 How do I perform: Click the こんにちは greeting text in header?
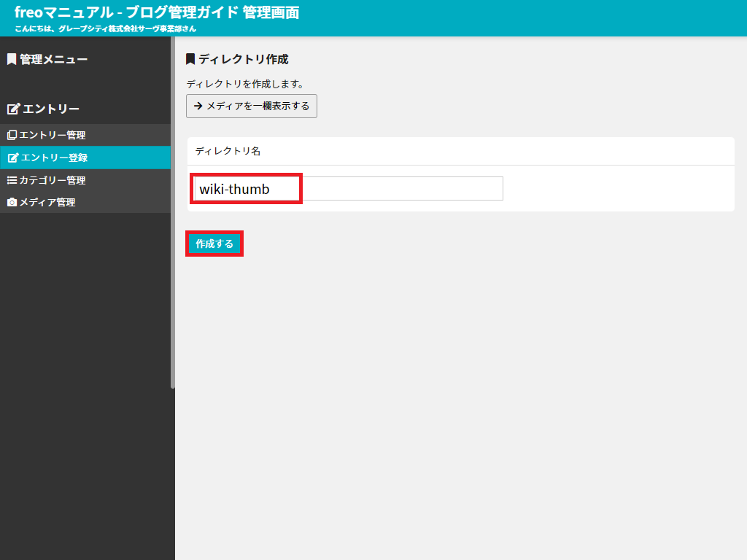point(105,28)
